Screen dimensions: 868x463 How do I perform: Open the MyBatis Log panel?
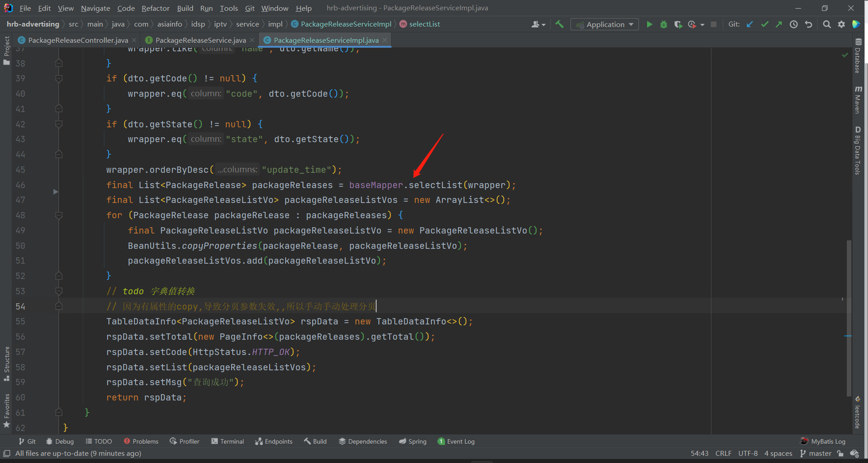[823, 441]
